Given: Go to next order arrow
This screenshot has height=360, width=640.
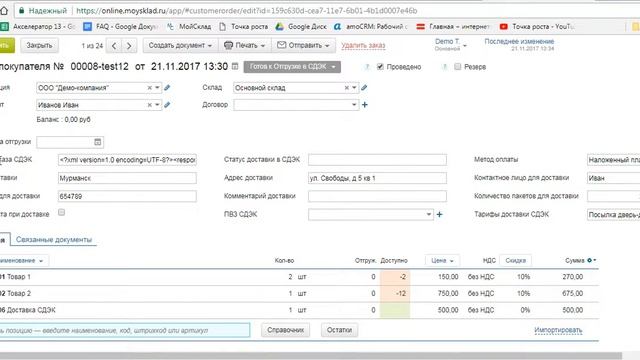Looking at the screenshot, I should coord(129,46).
